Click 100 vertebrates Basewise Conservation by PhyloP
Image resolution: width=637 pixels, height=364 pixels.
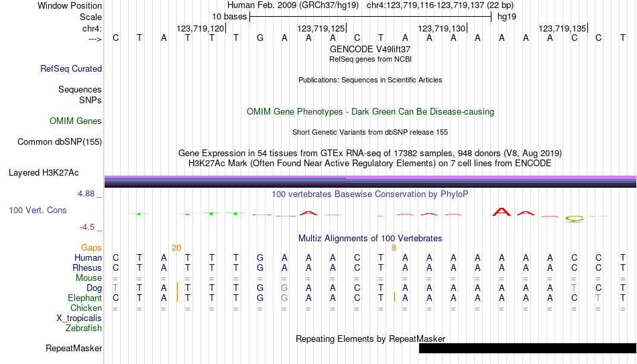(x=370, y=194)
